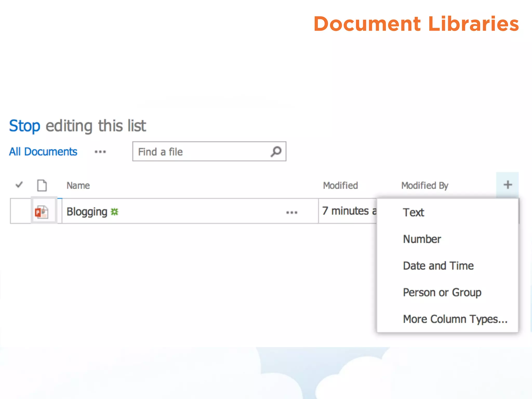Choose Text column type
The height and width of the screenshot is (399, 532).
(413, 212)
